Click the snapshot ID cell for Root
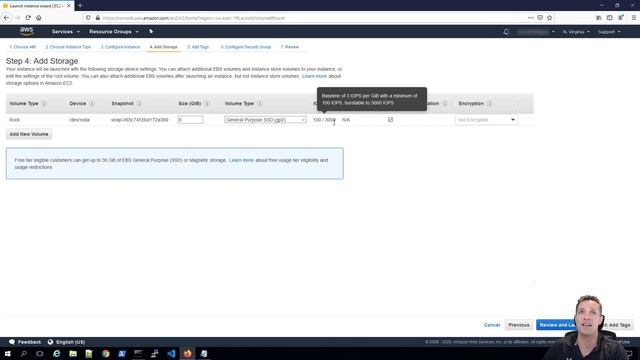This screenshot has width=640, height=360. coord(140,120)
